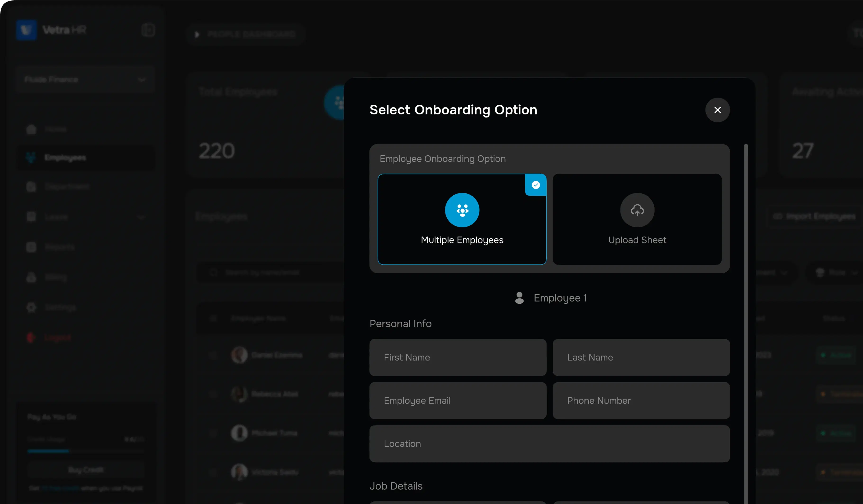
Task: Click the dialog's vertical scrollbar
Action: tap(746, 308)
